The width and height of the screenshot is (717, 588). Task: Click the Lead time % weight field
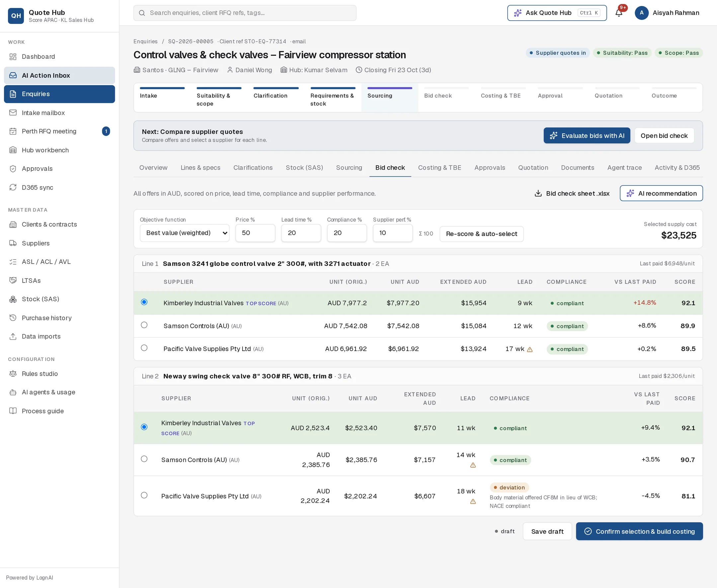pos(301,233)
